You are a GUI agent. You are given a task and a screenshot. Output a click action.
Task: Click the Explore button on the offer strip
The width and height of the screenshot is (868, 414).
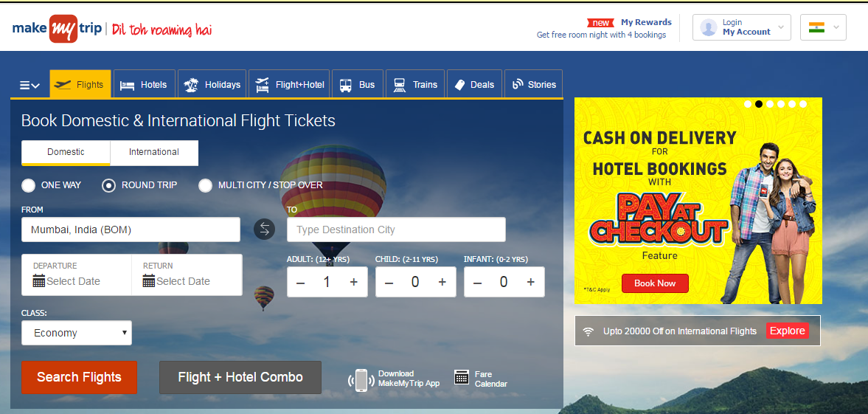pos(787,331)
